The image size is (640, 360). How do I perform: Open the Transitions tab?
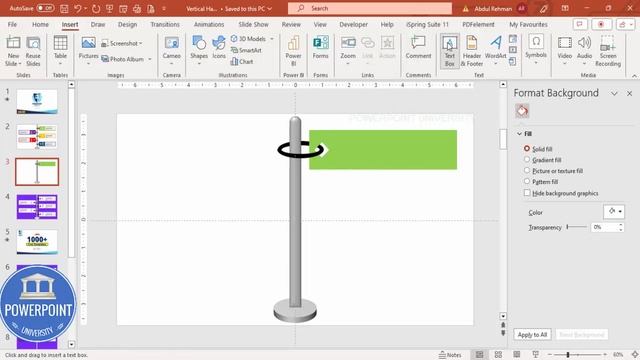165,24
